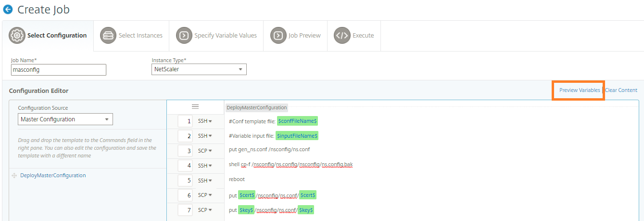Click the 'reboot' command line
This screenshot has width=644, height=221.
[x=237, y=179]
